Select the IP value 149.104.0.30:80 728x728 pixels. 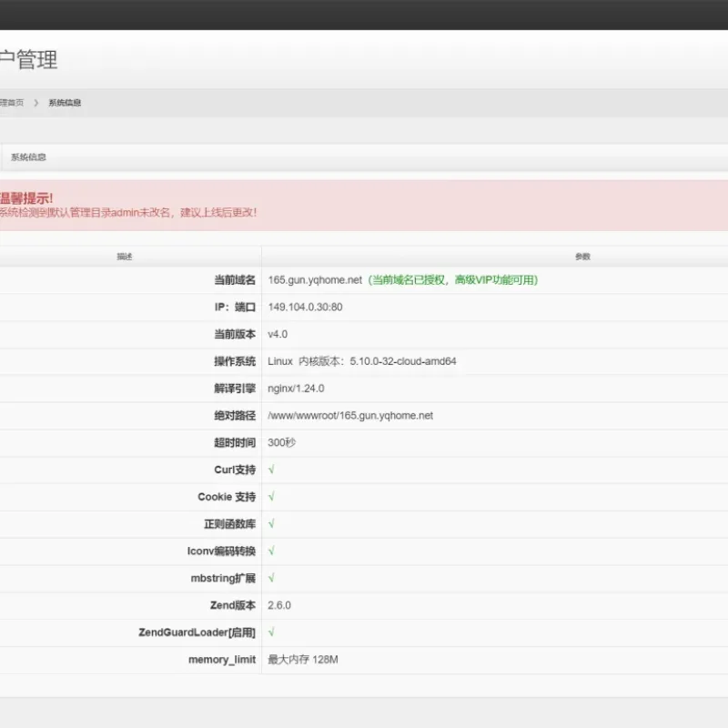(x=305, y=307)
